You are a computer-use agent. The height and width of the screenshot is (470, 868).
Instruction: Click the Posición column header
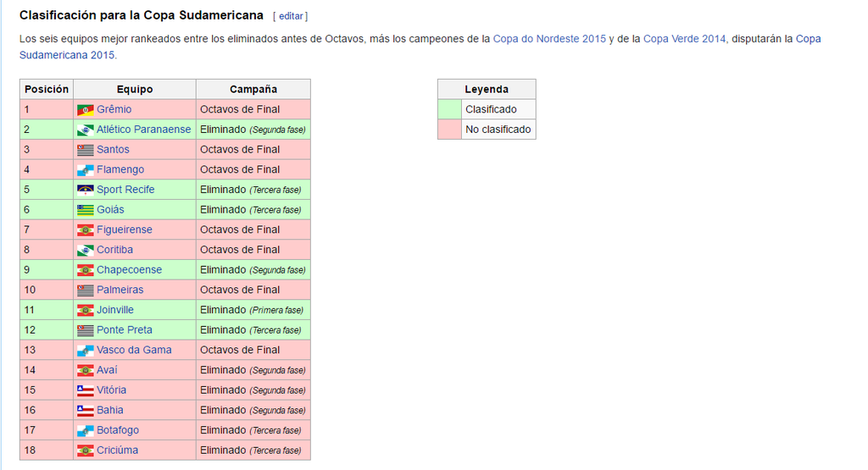point(47,89)
